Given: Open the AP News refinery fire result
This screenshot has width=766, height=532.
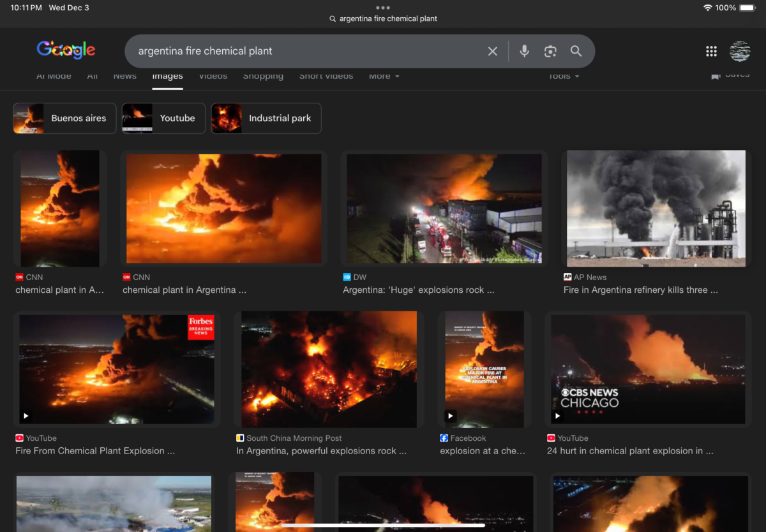Looking at the screenshot, I should tap(656, 208).
